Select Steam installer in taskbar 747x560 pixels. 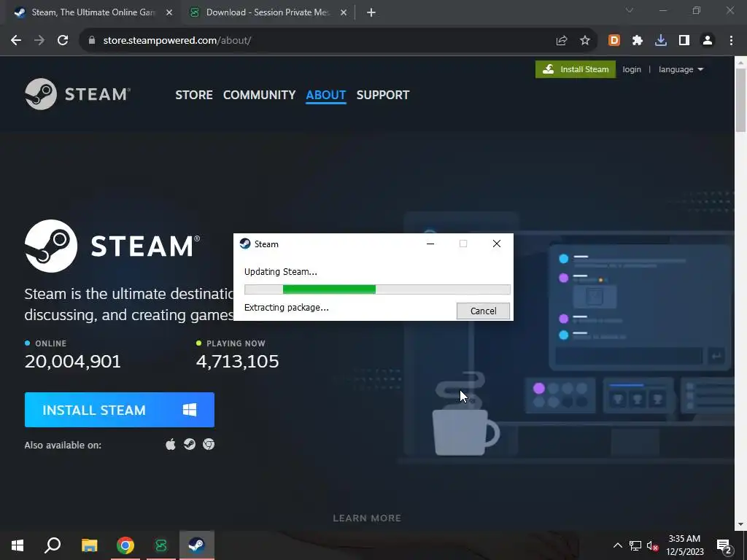[x=197, y=545]
